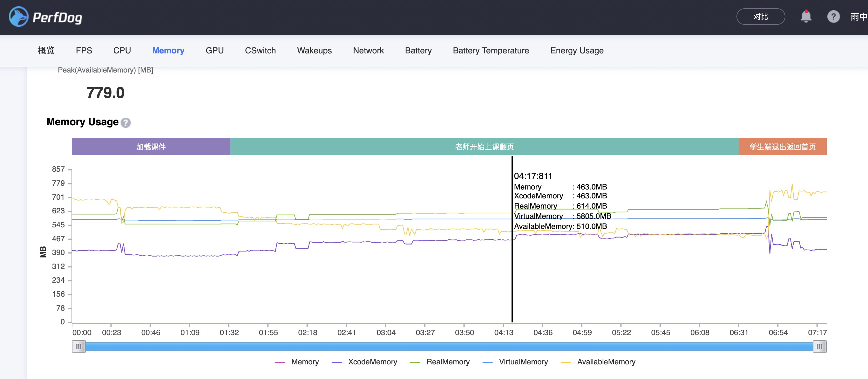Toggle the VirtualMemory series in legend
The image size is (868, 379).
[515, 362]
